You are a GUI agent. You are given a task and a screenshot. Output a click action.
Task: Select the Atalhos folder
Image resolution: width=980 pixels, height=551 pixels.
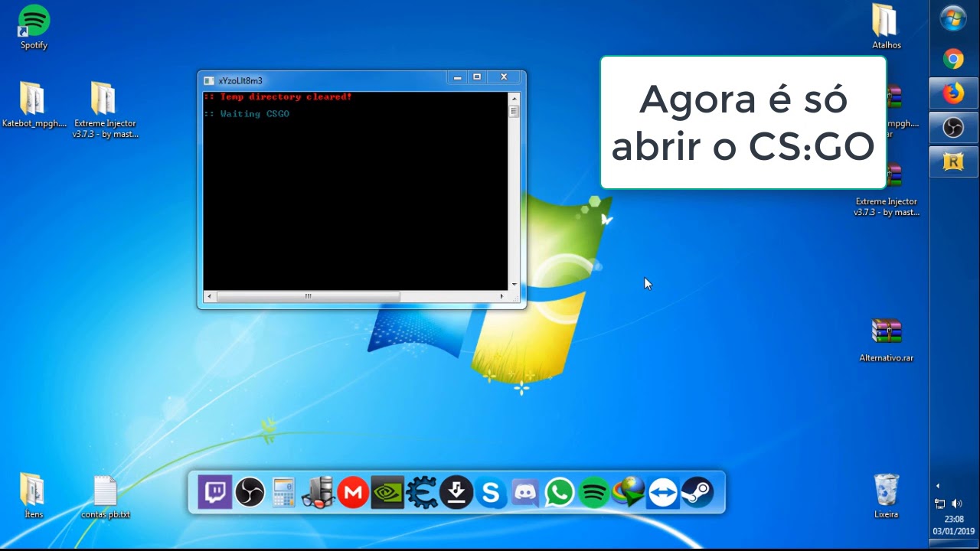[886, 27]
